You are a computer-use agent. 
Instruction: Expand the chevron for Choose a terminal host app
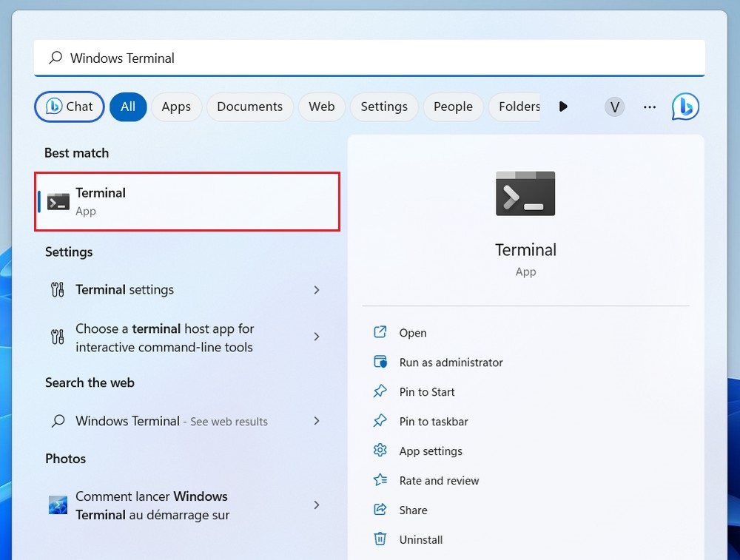pyautogui.click(x=317, y=337)
